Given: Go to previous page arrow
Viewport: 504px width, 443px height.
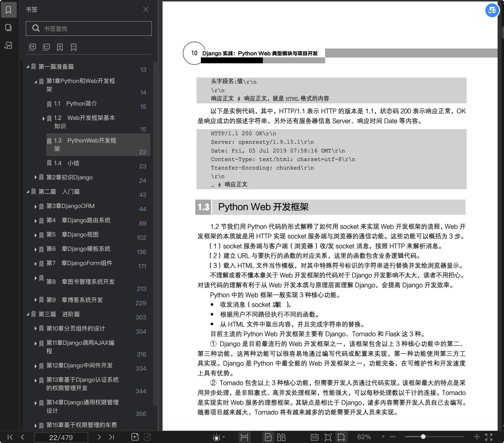Looking at the screenshot, I should [22, 437].
